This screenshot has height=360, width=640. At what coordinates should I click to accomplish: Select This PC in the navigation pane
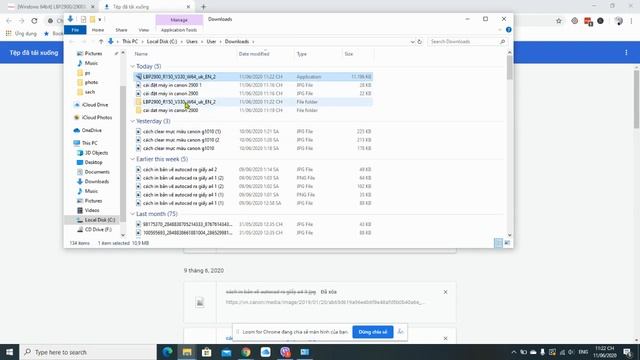coord(89,143)
